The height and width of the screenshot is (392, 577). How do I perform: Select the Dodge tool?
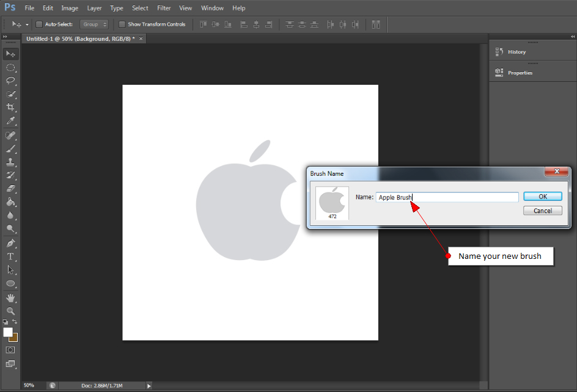click(10, 228)
